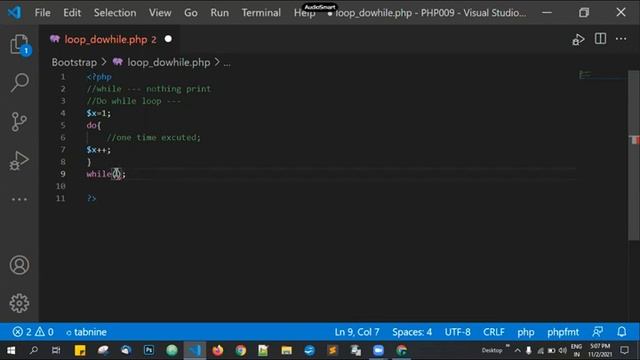Click the 'while();' statement on line 9
The image size is (640, 360).
[x=106, y=174]
